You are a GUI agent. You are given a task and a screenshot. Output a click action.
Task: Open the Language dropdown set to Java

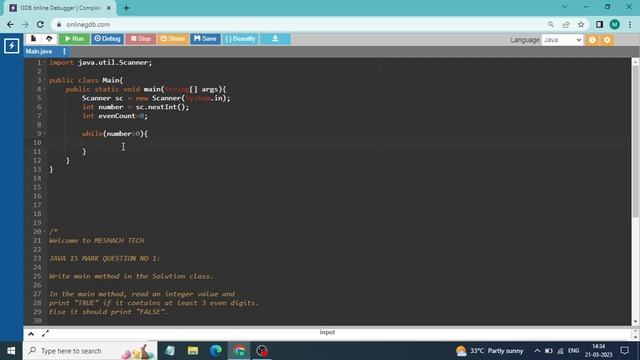point(562,40)
